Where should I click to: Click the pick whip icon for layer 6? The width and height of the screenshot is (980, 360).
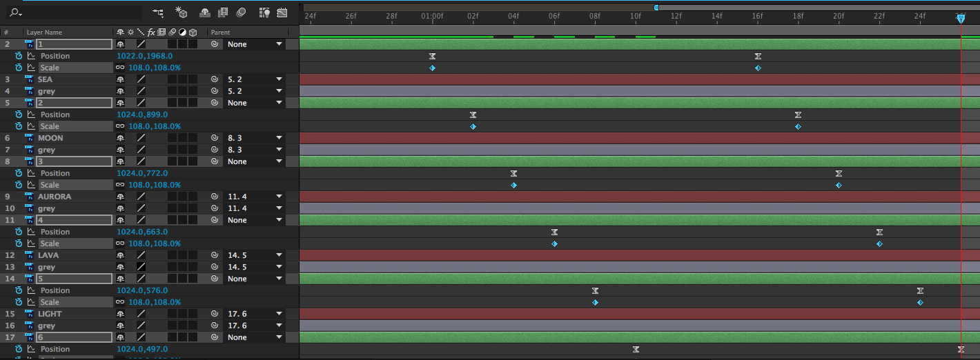(215, 337)
